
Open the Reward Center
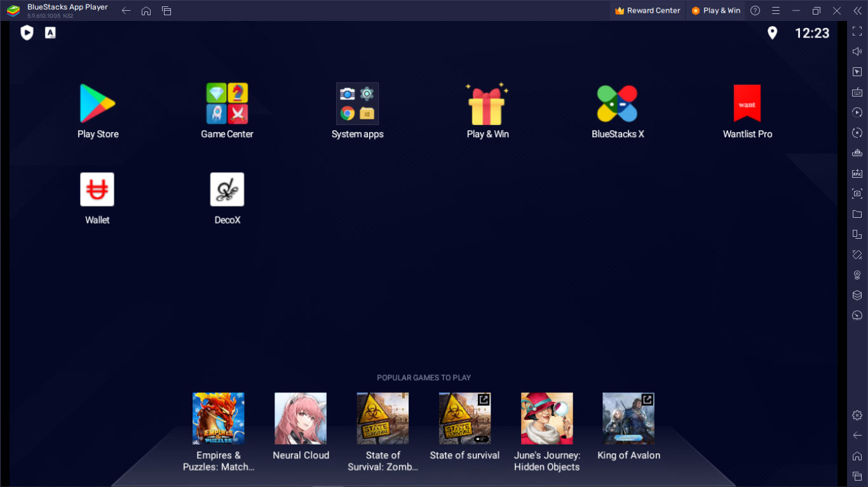click(648, 11)
